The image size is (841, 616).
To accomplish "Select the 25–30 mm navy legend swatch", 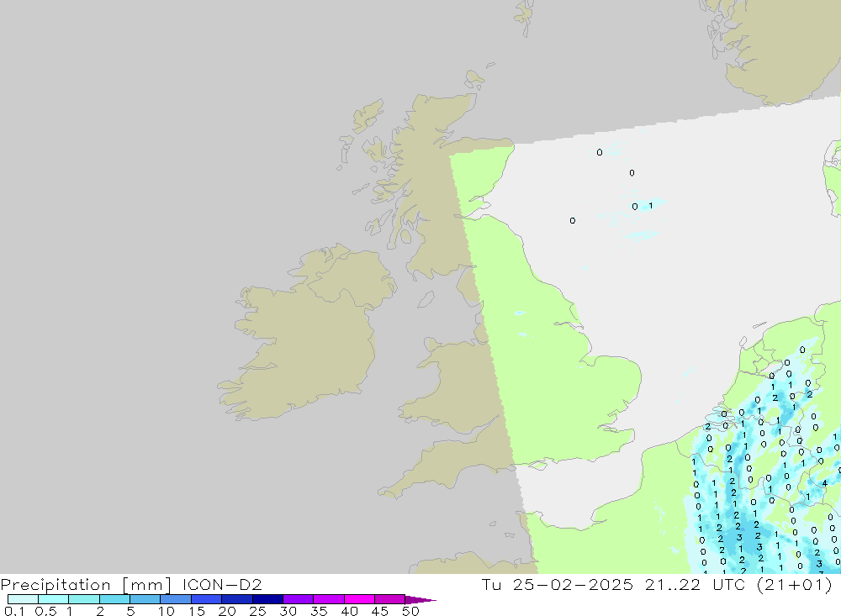I will pos(267,599).
